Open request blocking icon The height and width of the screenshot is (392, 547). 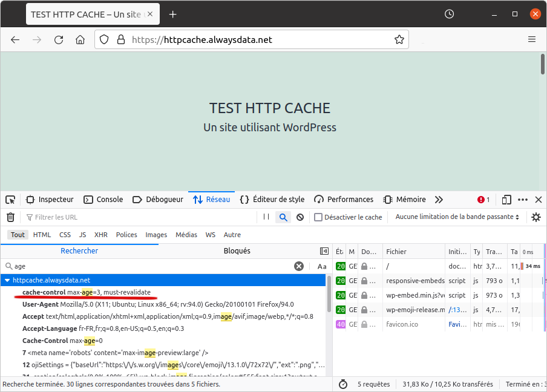pyautogui.click(x=300, y=217)
